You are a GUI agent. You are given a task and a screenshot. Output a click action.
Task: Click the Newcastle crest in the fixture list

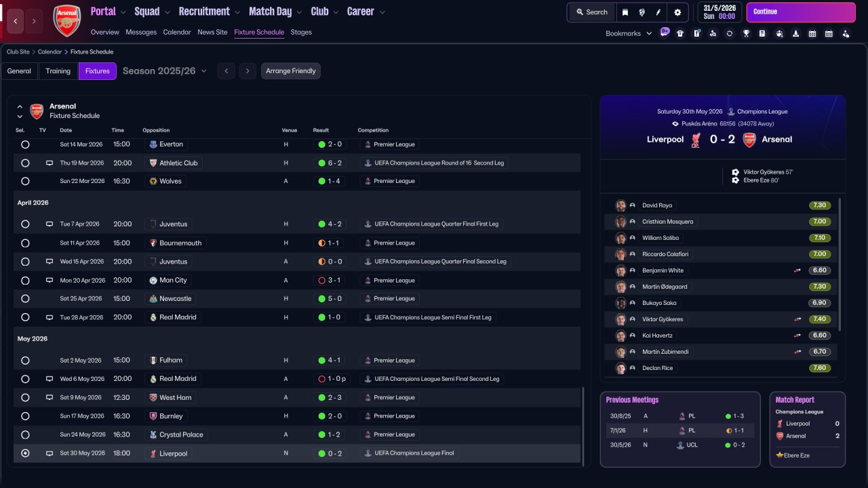pos(153,299)
